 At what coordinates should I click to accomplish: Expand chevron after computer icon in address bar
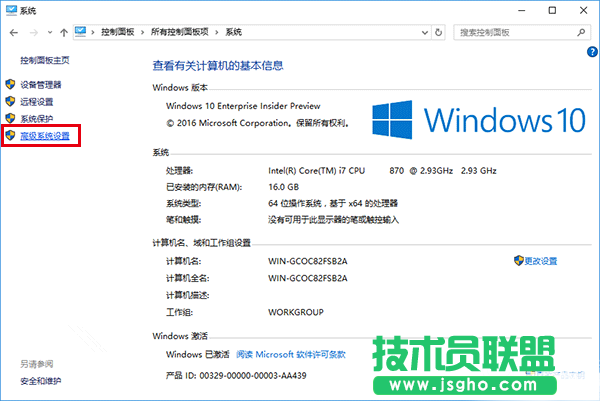93,32
